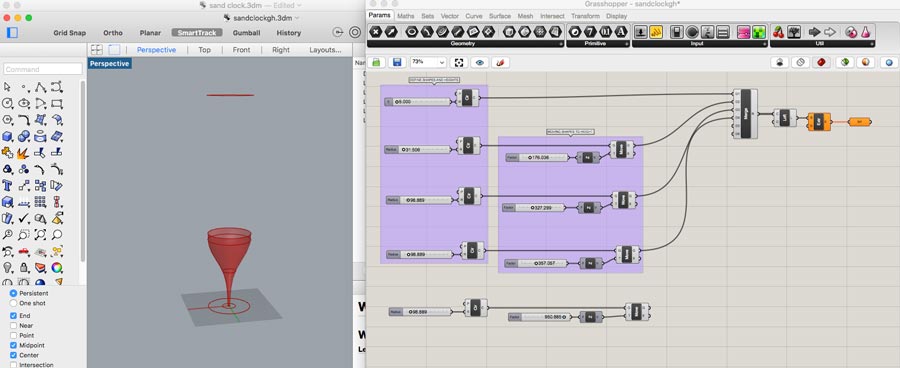
Task: Open the Transform tab in Grasshopper
Action: (x=585, y=16)
